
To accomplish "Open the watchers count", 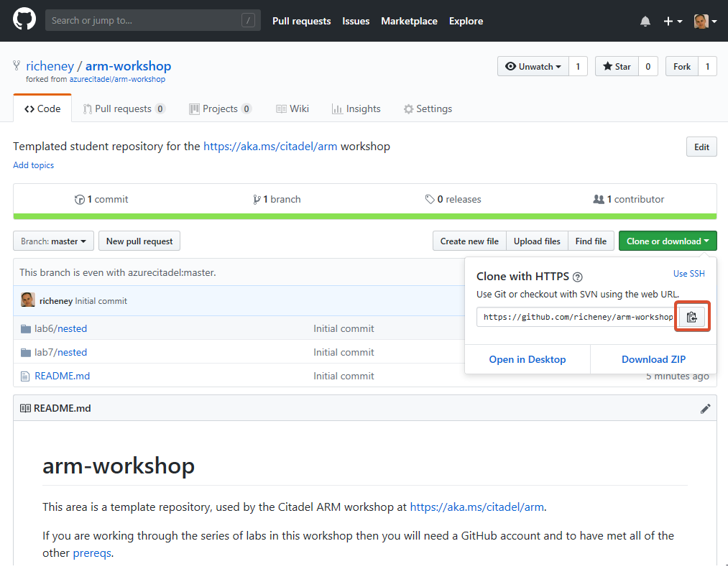I will click(x=578, y=66).
